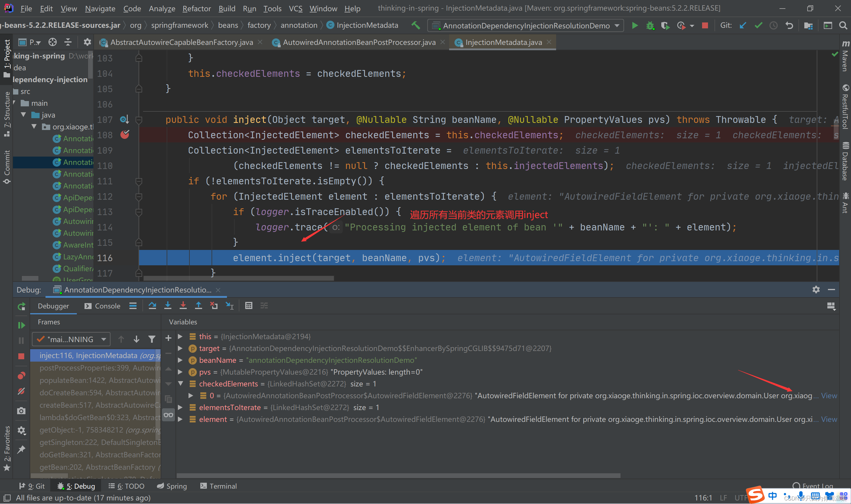This screenshot has width=851, height=504.
Task: Open the Console tab in debugger
Action: point(103,306)
